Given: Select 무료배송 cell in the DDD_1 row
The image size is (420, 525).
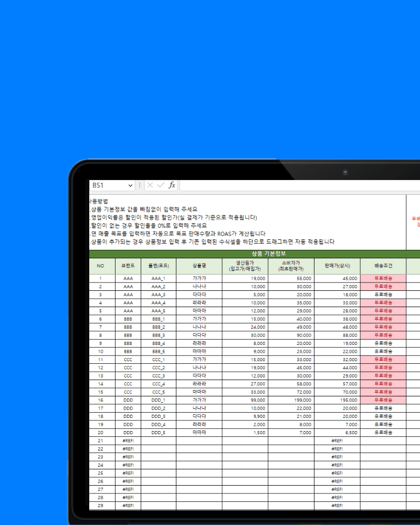Looking at the screenshot, I should click(383, 401).
